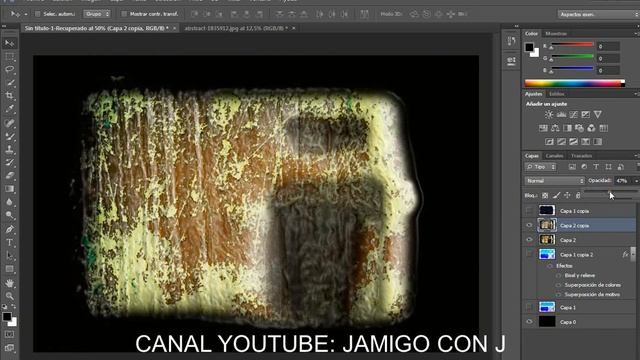
Task: Hide the Capa 0 layer
Action: coord(529,322)
